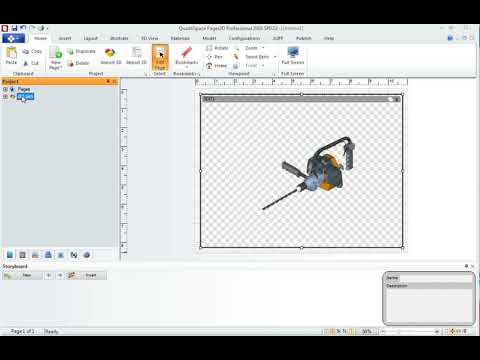Click the seventh icon in Project panel bottom bar
Viewport: 480px width, 360px height.
pyautogui.click(x=87, y=255)
